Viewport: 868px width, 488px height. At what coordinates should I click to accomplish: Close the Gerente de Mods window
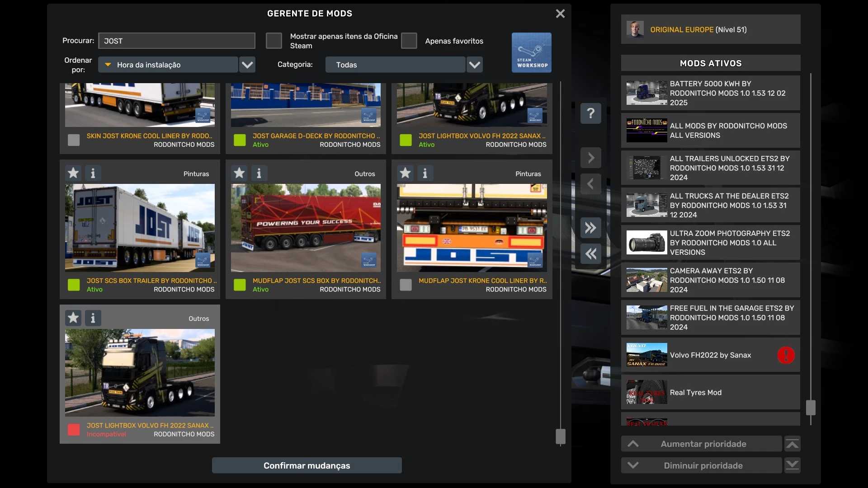(560, 14)
